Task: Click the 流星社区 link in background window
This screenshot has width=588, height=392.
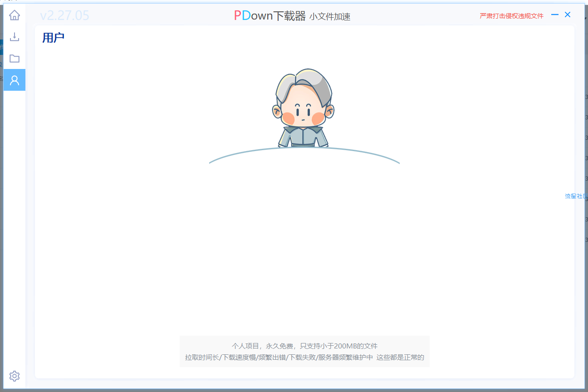Action: point(576,196)
